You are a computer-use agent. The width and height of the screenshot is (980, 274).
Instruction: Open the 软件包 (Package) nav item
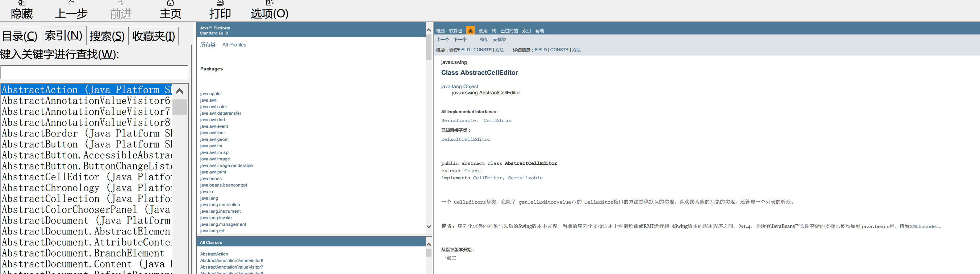[x=455, y=31]
